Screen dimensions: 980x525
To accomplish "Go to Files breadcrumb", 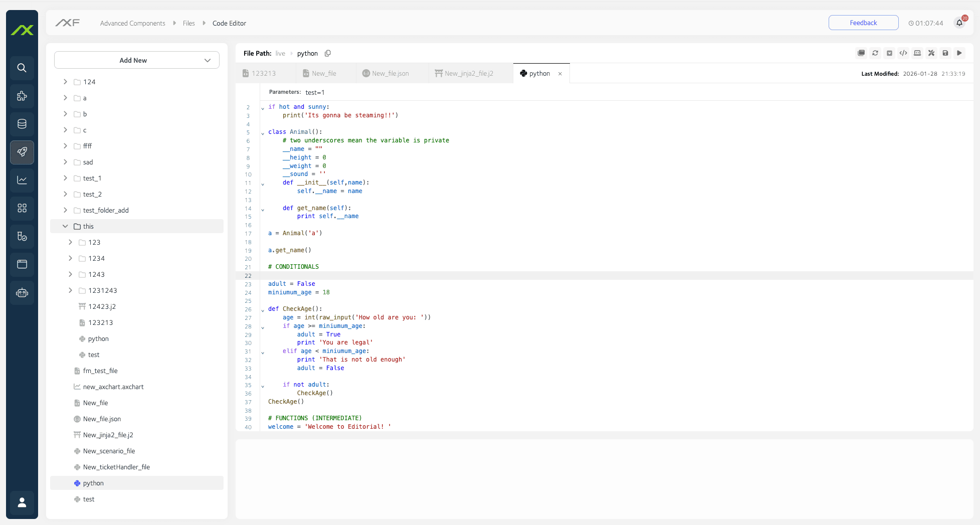I will [x=188, y=23].
